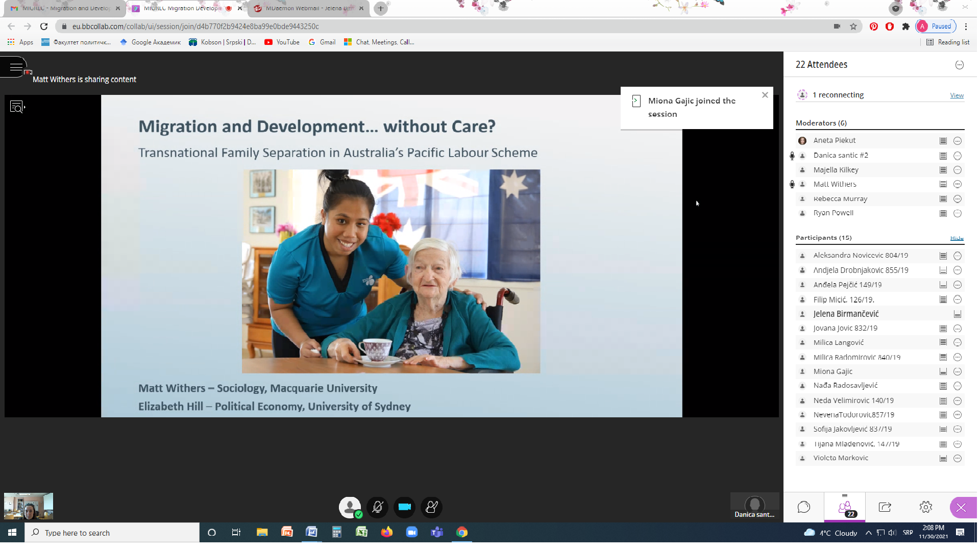This screenshot has width=980, height=551.
Task: Toggle microphone mute button
Action: (x=378, y=507)
